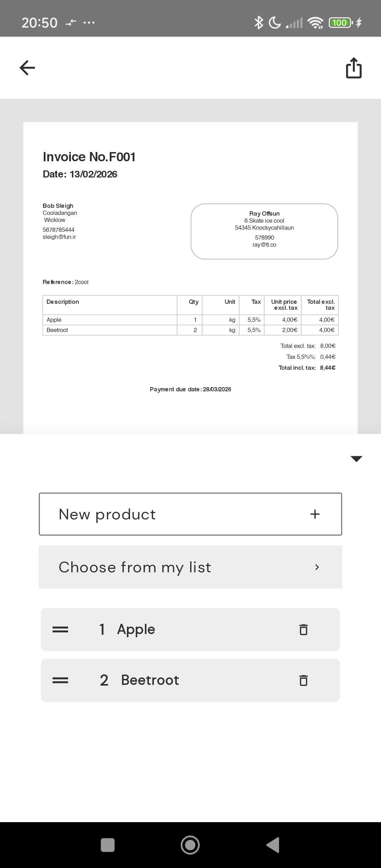Tap the Android recent apps square button

[x=108, y=845]
